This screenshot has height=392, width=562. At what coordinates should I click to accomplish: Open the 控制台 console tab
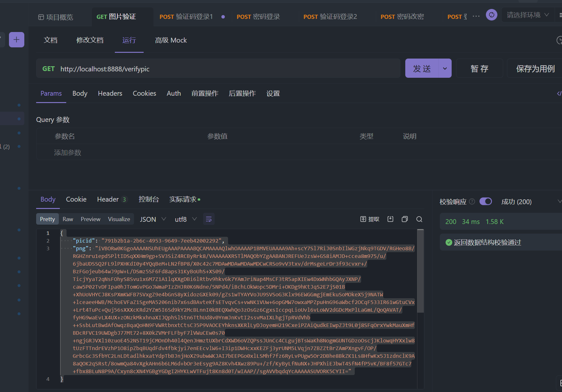pyautogui.click(x=149, y=199)
